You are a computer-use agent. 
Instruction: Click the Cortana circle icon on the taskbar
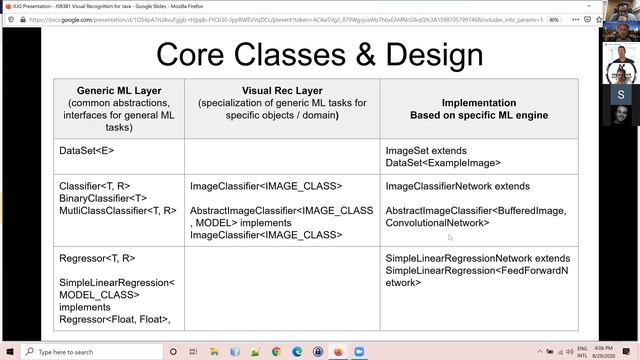[x=173, y=351]
